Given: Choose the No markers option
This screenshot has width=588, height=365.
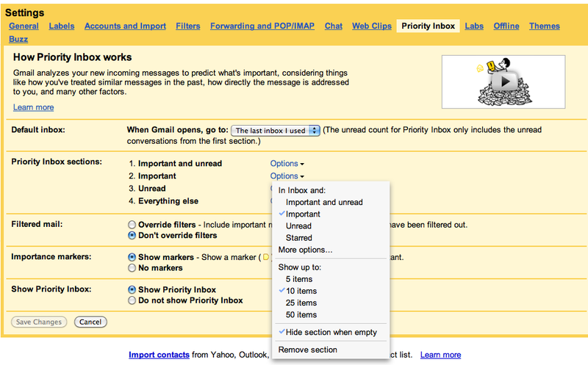Looking at the screenshot, I should (x=132, y=268).
